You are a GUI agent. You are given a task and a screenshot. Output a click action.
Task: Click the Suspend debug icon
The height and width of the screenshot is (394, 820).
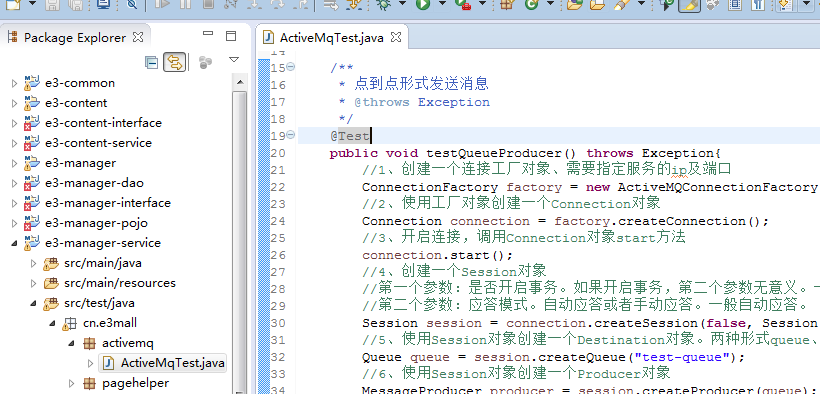pos(185,4)
